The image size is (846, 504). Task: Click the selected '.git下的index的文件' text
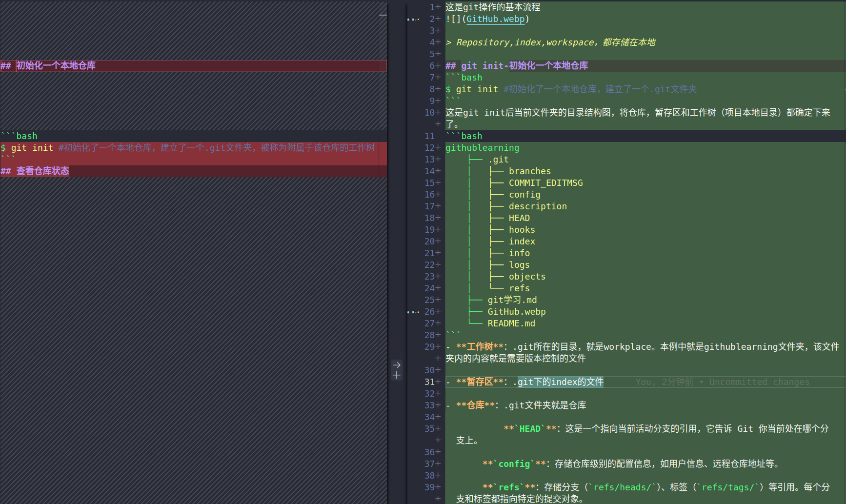(561, 382)
